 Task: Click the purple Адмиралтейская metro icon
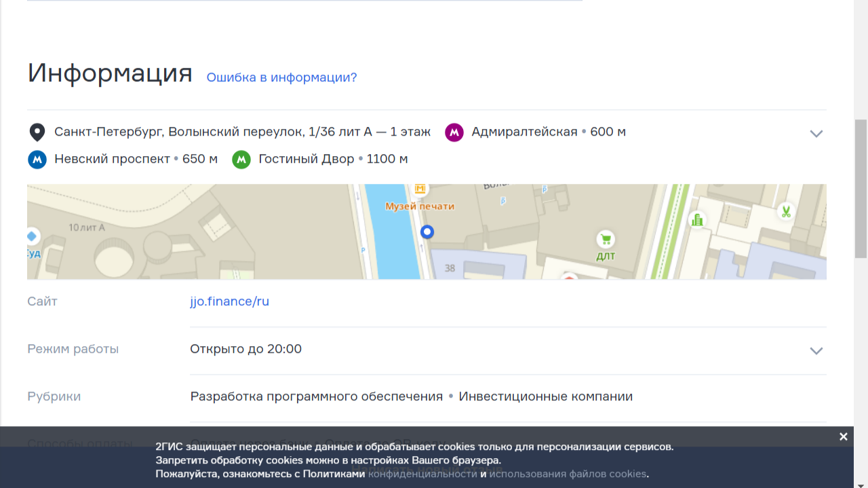(x=454, y=132)
